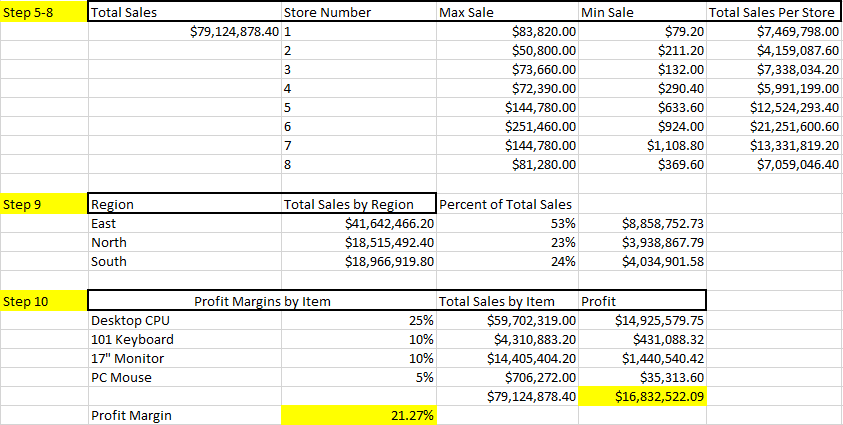Select South total $18,966,919.80
Viewport: 843px width, 425px height.
(359, 261)
